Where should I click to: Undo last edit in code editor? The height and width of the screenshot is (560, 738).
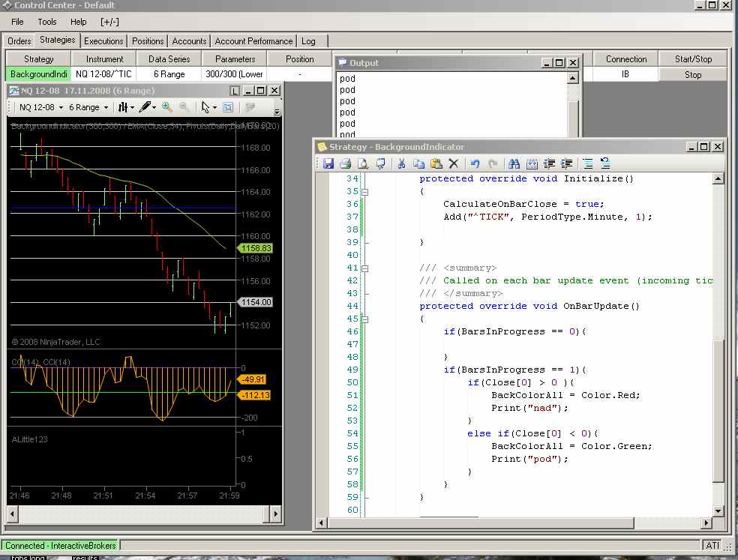(474, 163)
